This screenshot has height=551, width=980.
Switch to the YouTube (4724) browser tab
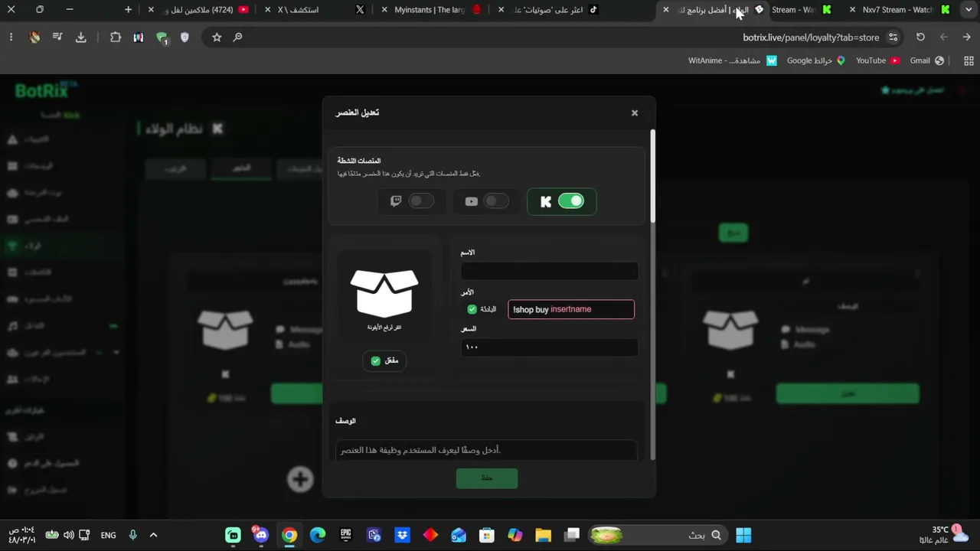(x=199, y=10)
